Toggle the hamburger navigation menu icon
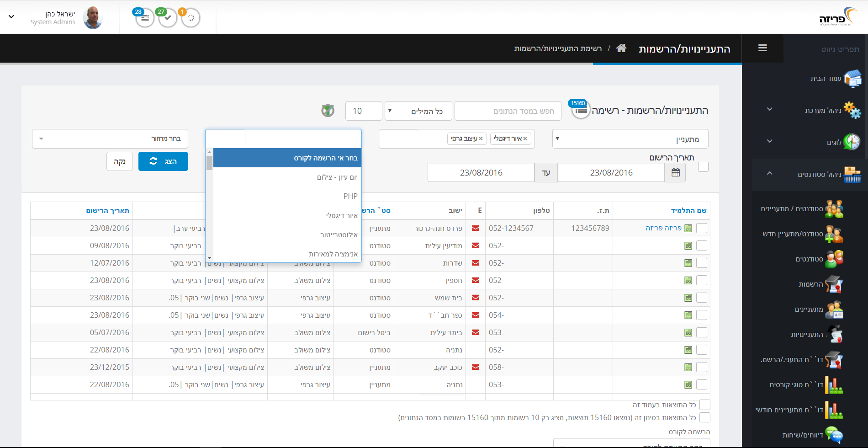The image size is (868, 448). 762,48
